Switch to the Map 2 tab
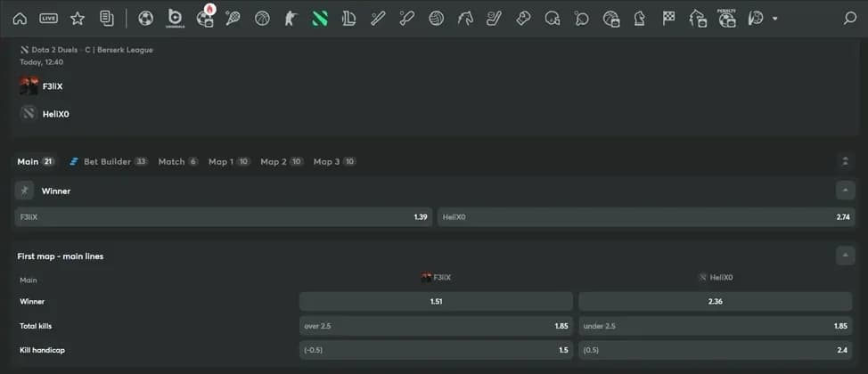 (x=282, y=161)
